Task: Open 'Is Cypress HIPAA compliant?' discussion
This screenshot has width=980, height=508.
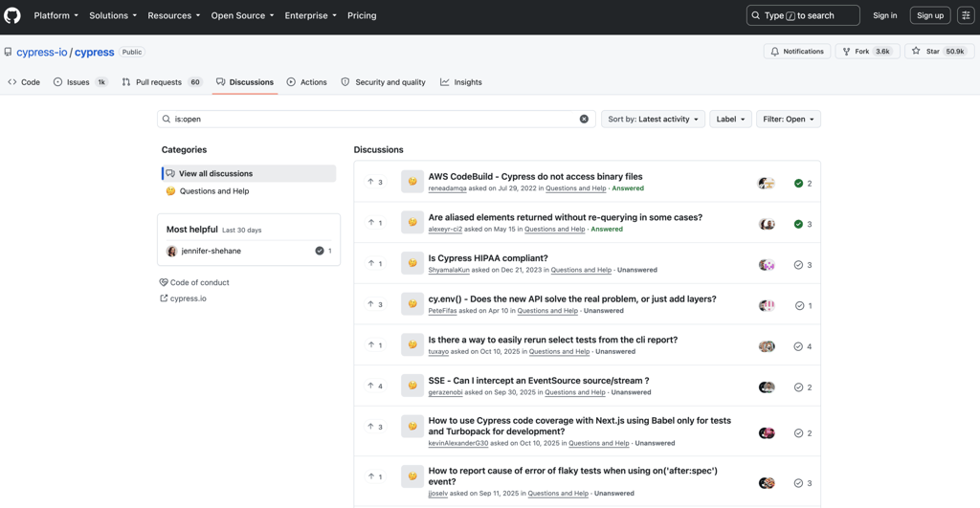Action: (x=488, y=258)
